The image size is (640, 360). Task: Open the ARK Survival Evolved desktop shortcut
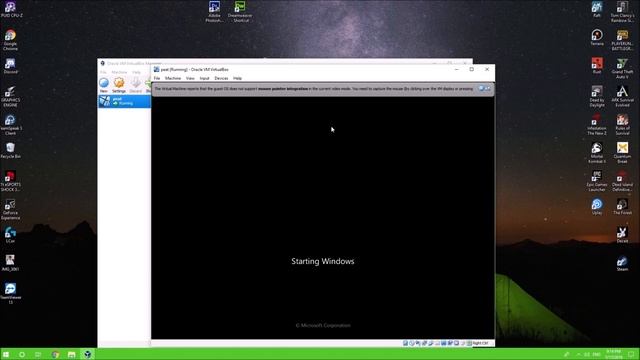pos(622,96)
